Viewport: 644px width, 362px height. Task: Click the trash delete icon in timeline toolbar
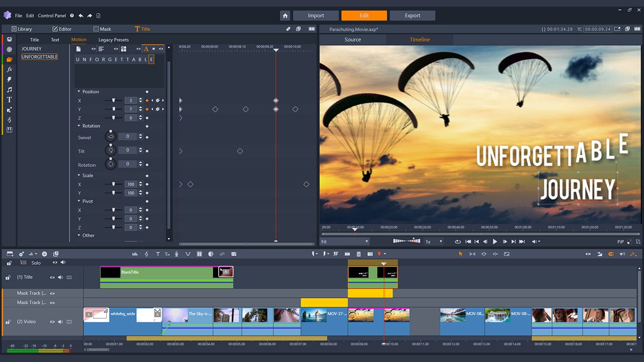pos(359,254)
